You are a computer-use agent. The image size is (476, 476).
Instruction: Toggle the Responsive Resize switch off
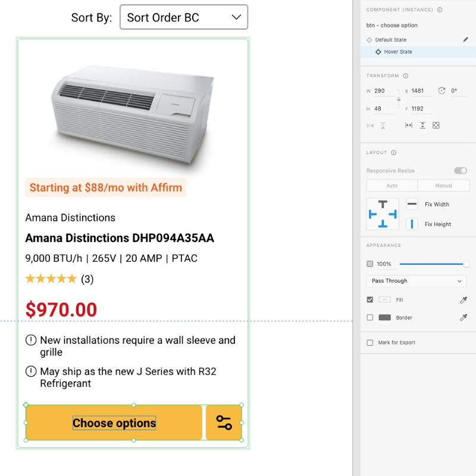[x=461, y=170]
